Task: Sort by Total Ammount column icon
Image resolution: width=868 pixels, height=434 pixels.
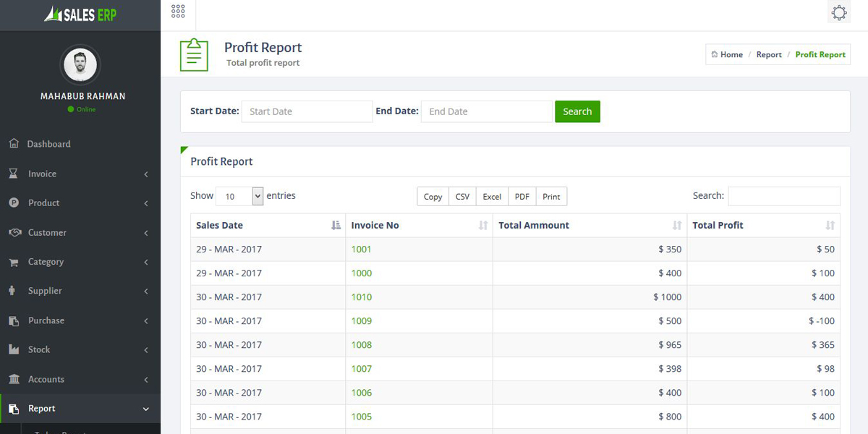Action: [x=677, y=225]
